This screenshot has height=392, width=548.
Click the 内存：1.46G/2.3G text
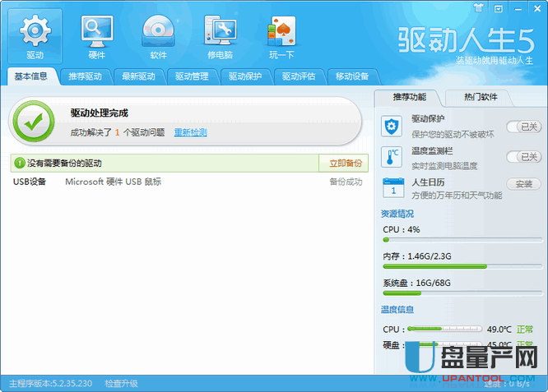417,256
